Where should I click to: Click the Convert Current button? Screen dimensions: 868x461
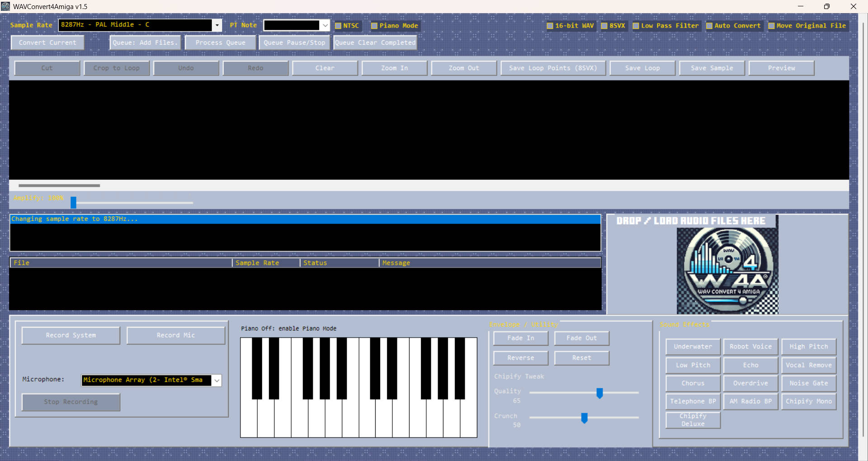47,42
